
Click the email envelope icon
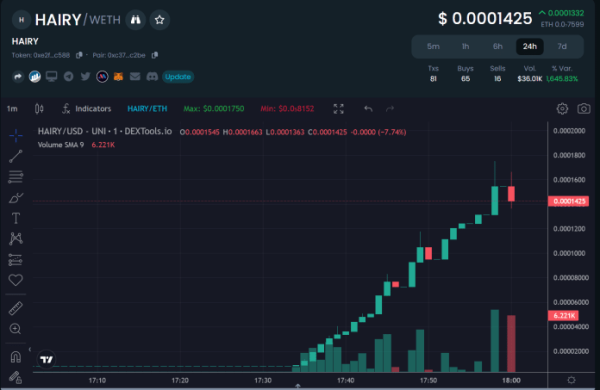135,77
